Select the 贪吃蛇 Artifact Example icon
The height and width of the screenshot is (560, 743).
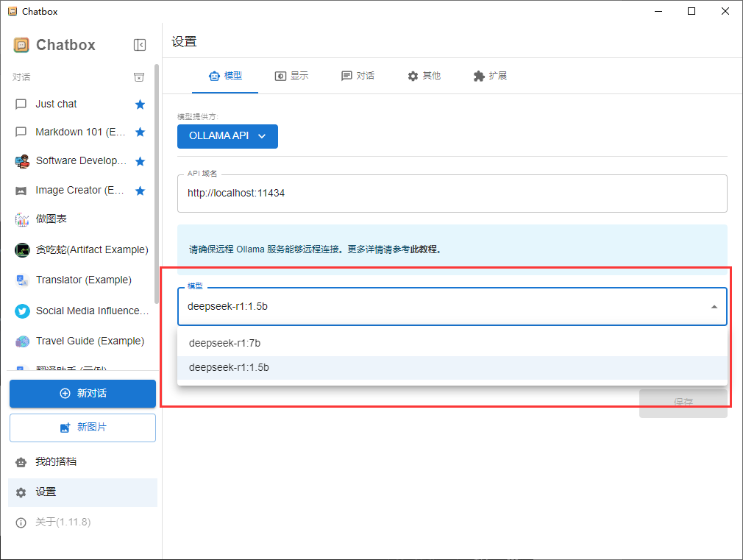coord(22,250)
